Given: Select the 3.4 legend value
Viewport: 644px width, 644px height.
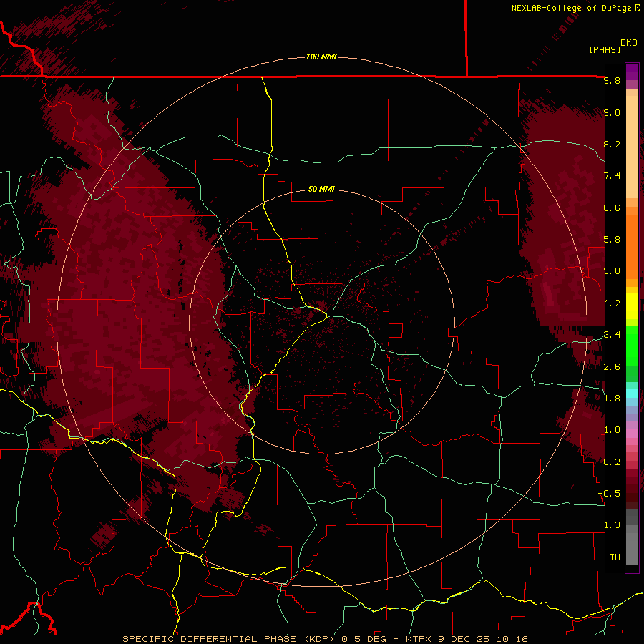Looking at the screenshot, I should 612,334.
